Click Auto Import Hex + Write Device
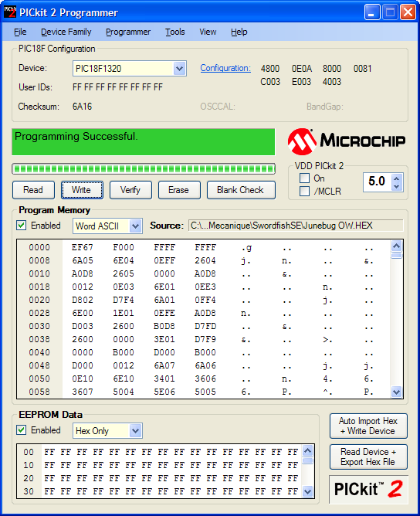420x516 pixels. point(368,426)
